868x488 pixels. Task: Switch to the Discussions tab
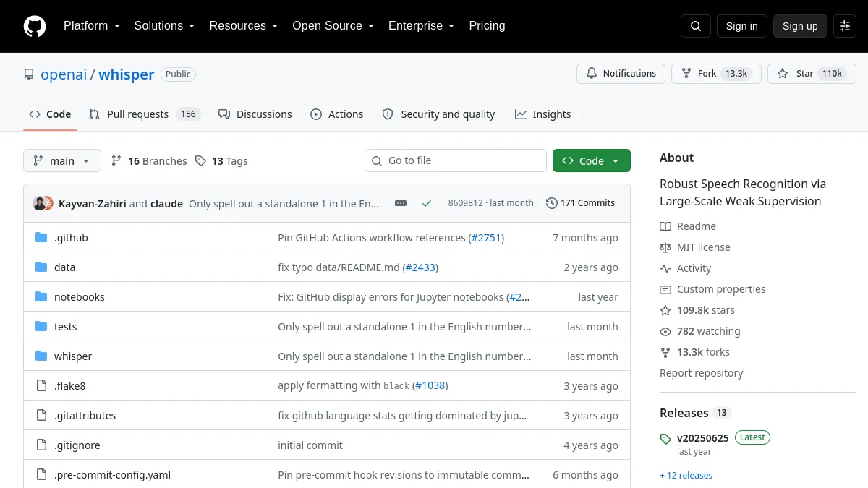255,114
